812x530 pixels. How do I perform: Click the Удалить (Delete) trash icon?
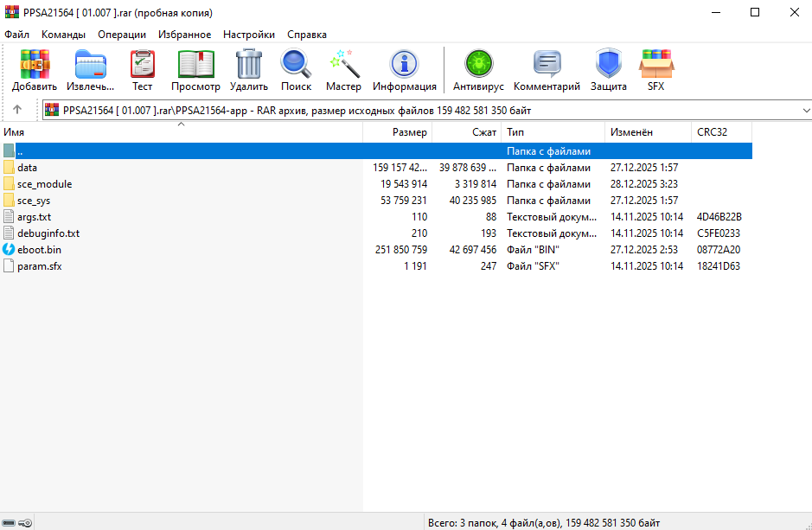[x=249, y=70]
